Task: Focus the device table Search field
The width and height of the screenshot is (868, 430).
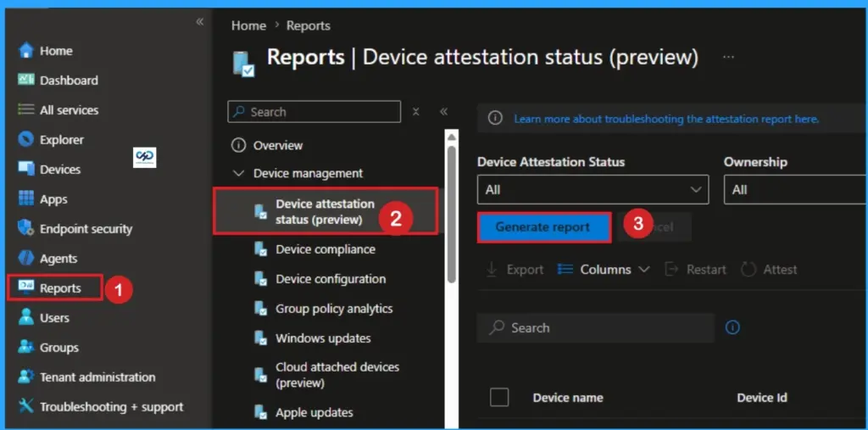Action: 596,328
